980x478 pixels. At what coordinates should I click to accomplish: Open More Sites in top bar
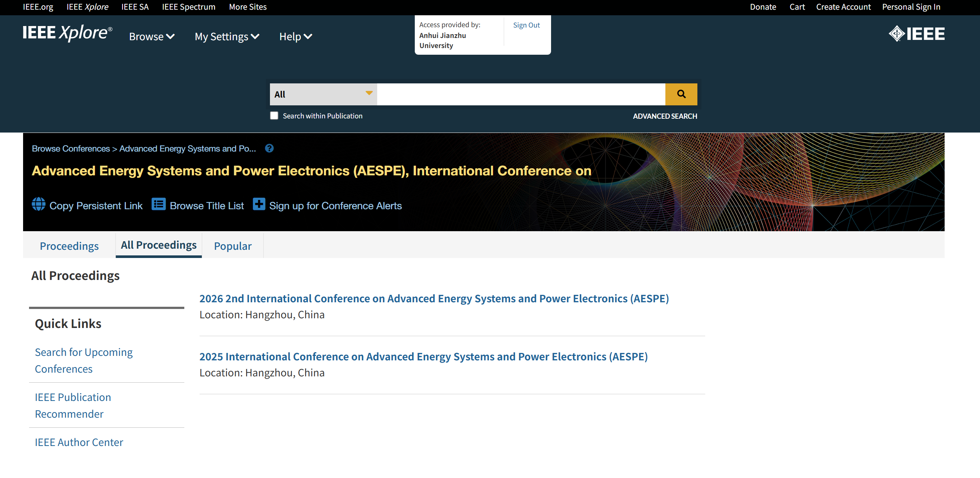coord(248,7)
